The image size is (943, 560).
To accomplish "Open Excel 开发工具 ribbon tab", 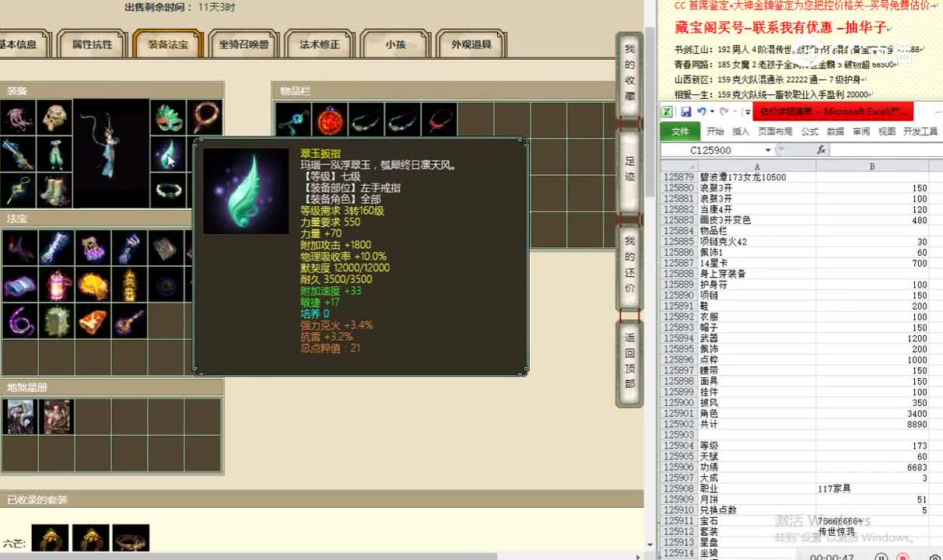I will (x=920, y=131).
